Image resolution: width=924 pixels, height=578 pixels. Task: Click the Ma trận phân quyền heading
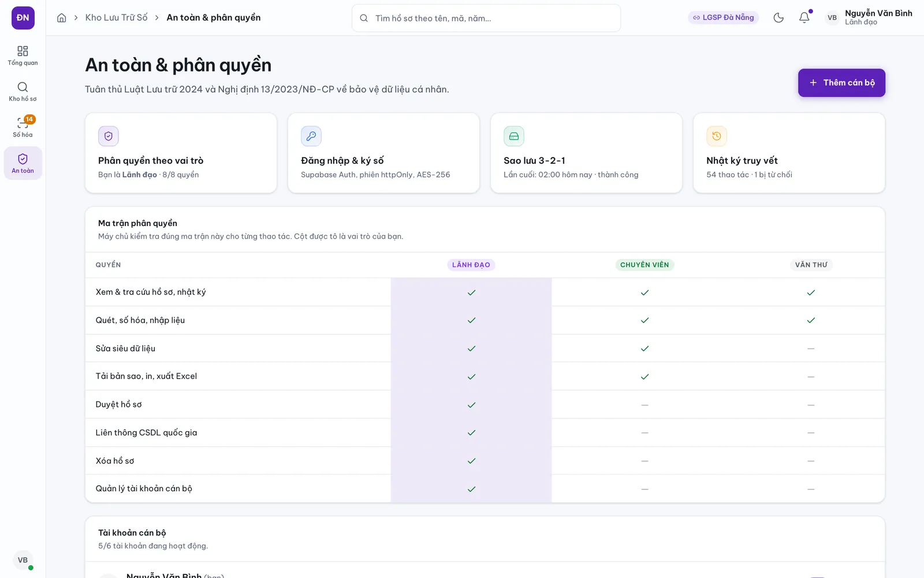(137, 223)
